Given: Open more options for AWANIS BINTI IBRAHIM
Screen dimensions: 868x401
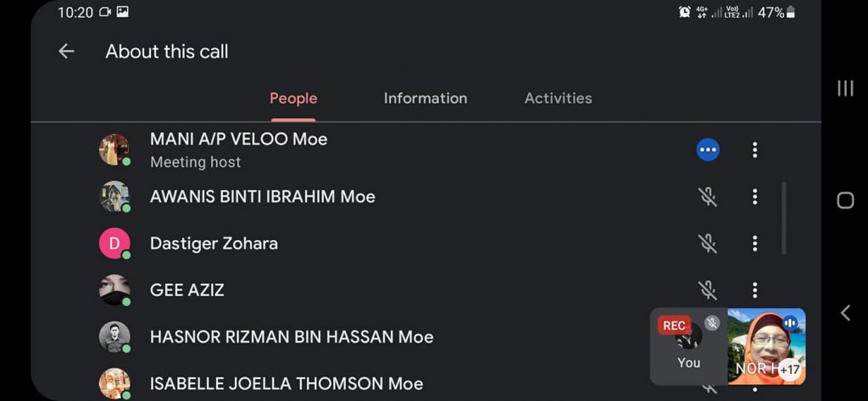Looking at the screenshot, I should [x=754, y=197].
